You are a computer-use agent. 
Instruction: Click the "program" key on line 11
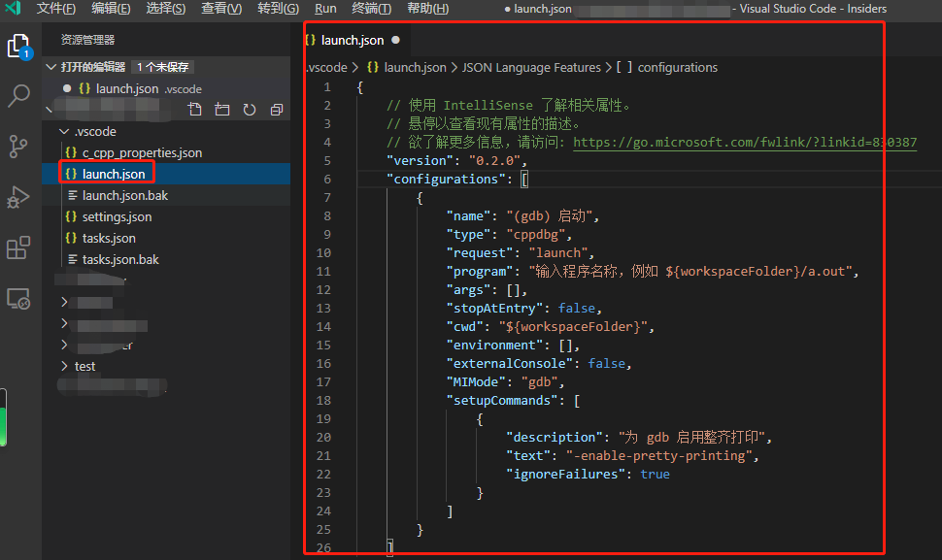click(x=480, y=272)
